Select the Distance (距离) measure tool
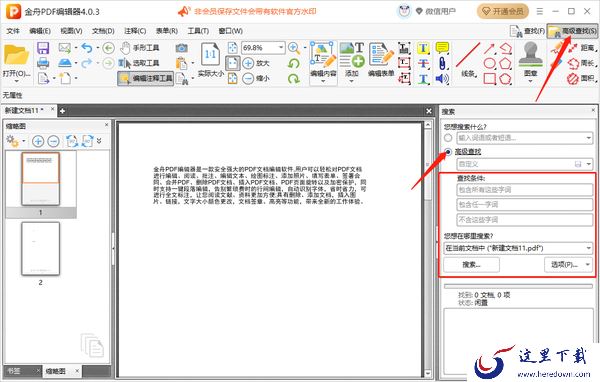The image size is (600, 382). click(582, 48)
